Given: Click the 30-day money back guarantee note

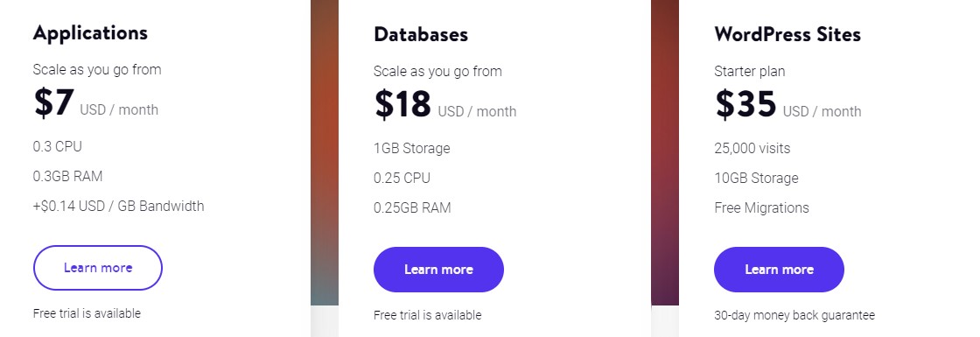Looking at the screenshot, I should click(x=794, y=315).
